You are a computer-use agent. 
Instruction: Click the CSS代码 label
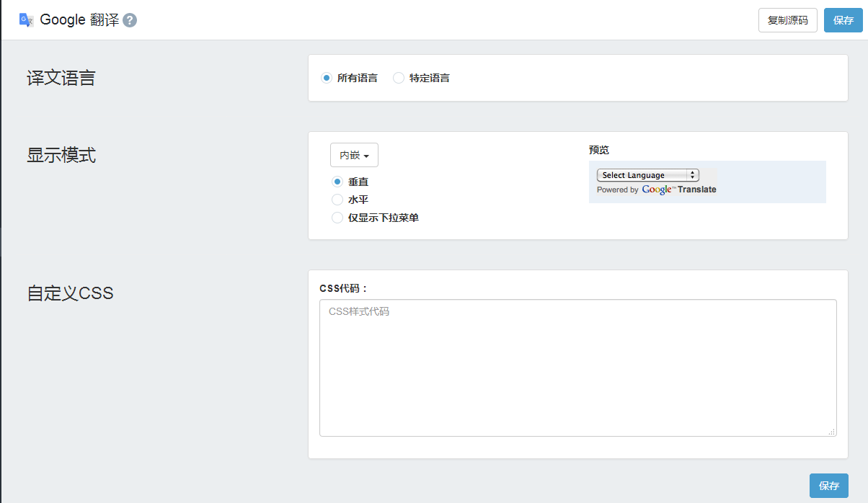[343, 288]
